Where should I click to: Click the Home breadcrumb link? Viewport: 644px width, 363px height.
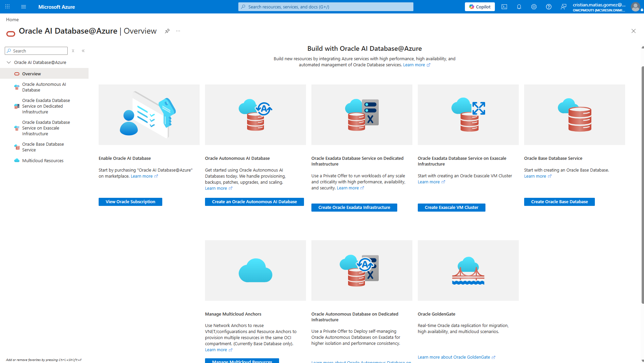tap(12, 20)
